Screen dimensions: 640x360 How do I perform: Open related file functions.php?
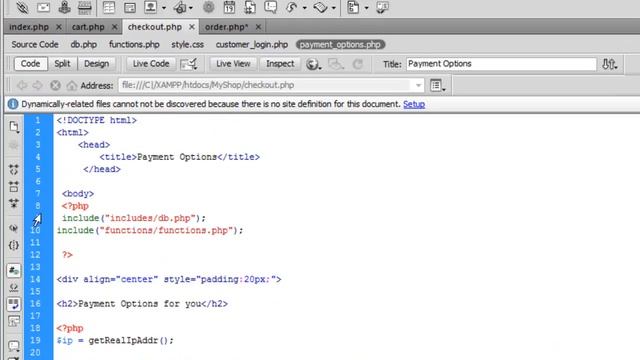tap(134, 44)
